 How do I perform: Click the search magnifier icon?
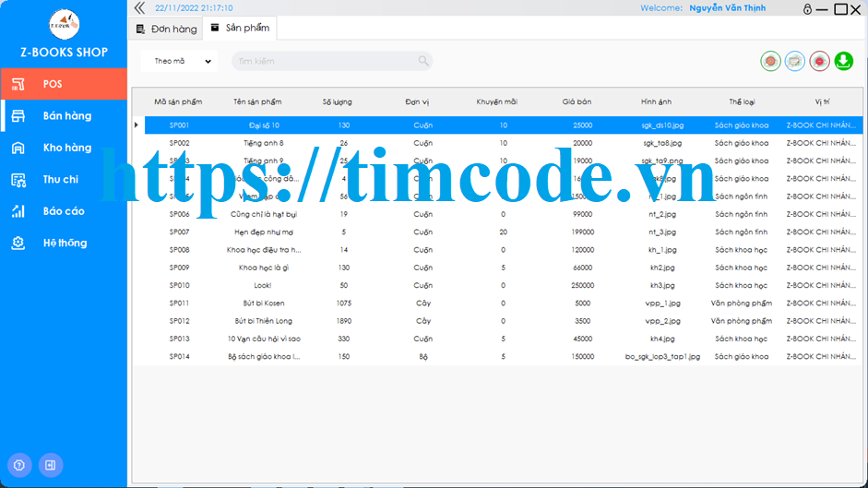coord(422,61)
